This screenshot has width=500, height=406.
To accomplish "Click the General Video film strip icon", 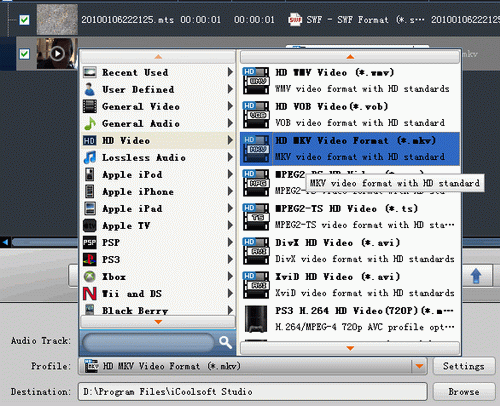I will (90, 106).
